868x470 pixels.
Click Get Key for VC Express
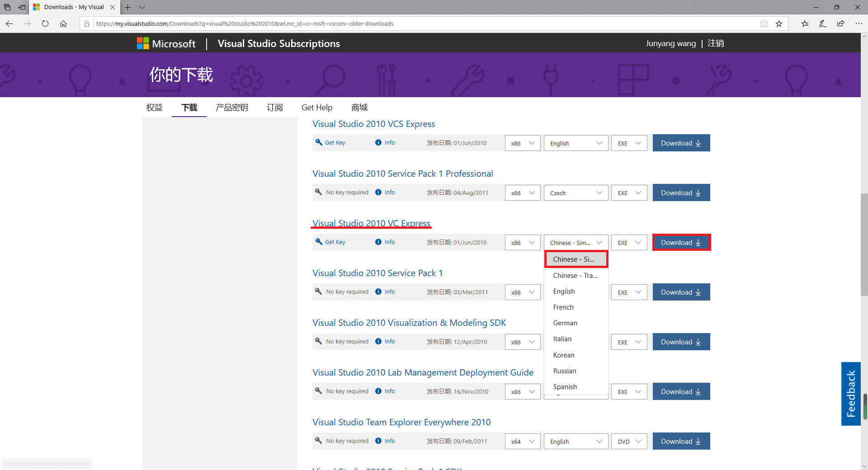pos(330,242)
